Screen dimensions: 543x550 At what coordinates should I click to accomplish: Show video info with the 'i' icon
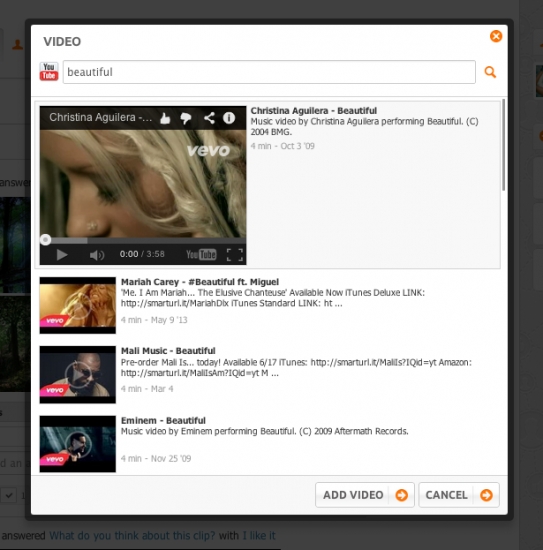pyautogui.click(x=229, y=118)
